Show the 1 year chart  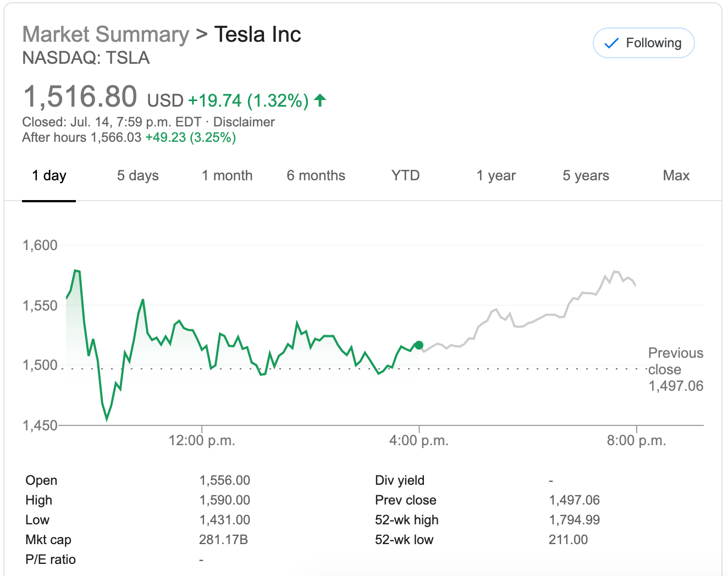point(496,176)
